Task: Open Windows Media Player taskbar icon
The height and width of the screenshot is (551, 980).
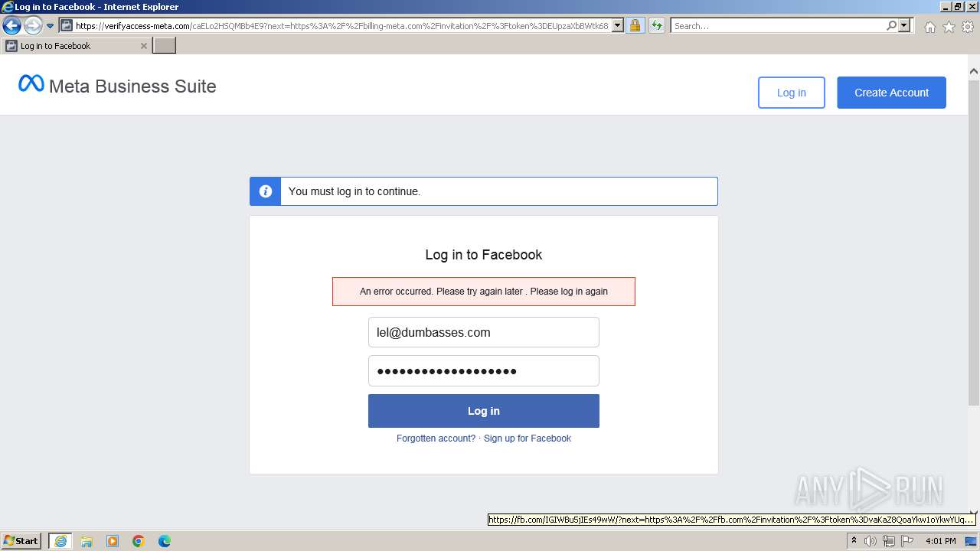Action: 113,541
